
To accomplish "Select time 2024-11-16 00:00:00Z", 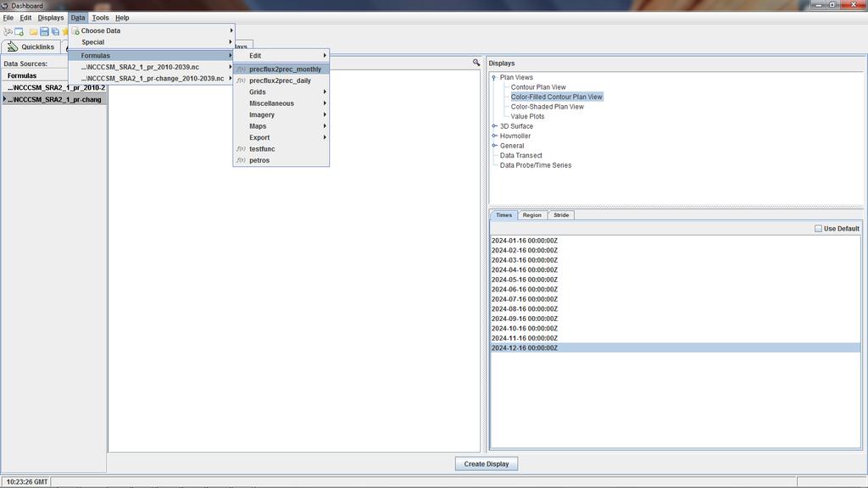I will pyautogui.click(x=676, y=339).
